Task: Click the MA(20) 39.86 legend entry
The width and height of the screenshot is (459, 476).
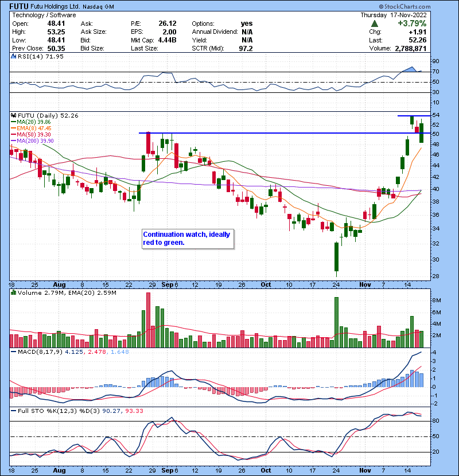Action: [x=31, y=122]
